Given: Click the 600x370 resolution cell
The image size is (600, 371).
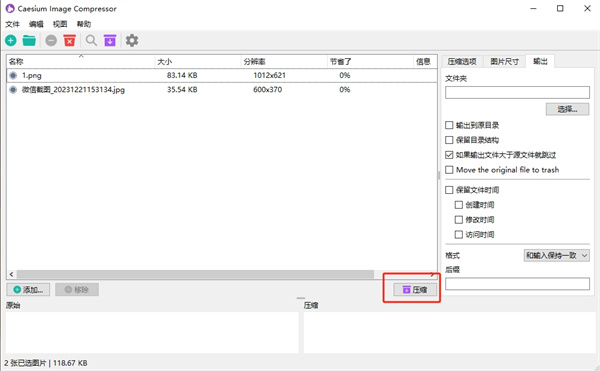Looking at the screenshot, I should pos(267,89).
